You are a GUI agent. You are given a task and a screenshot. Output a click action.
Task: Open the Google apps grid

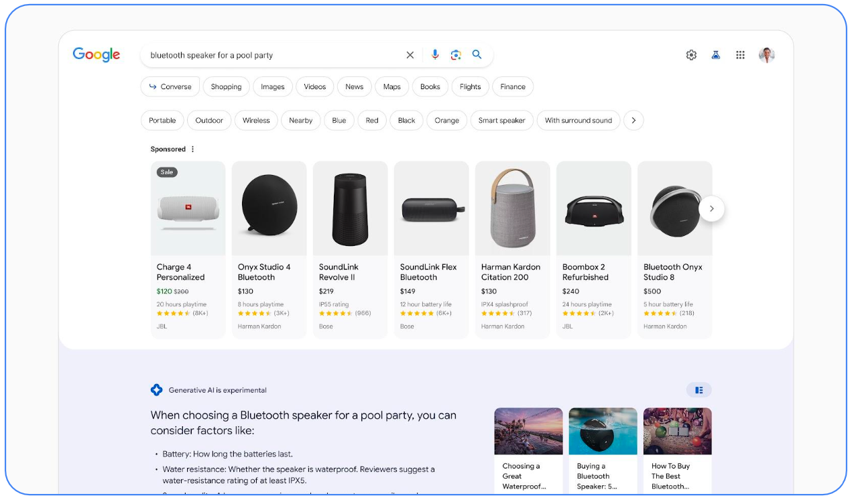740,55
